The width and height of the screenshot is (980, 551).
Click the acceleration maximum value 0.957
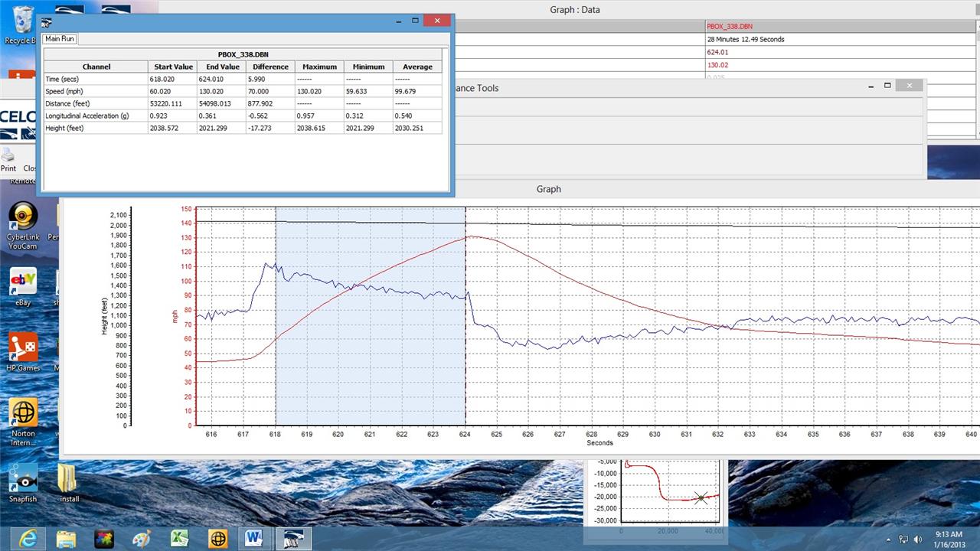(307, 116)
